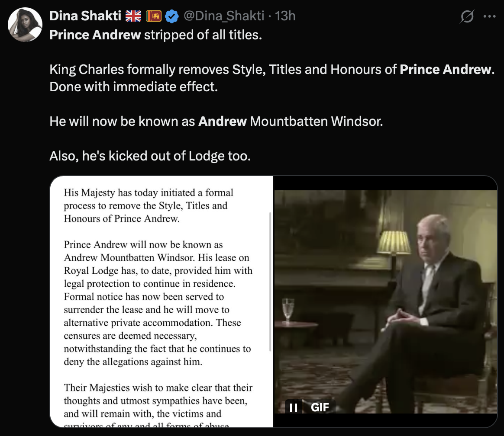
Task: Click the scrollbar inside the statement screenshot
Action: click(x=270, y=281)
